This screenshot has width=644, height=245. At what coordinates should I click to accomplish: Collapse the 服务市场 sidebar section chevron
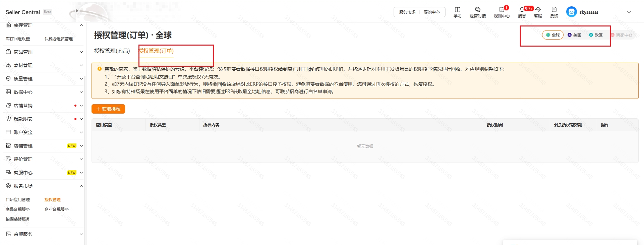coord(81,186)
